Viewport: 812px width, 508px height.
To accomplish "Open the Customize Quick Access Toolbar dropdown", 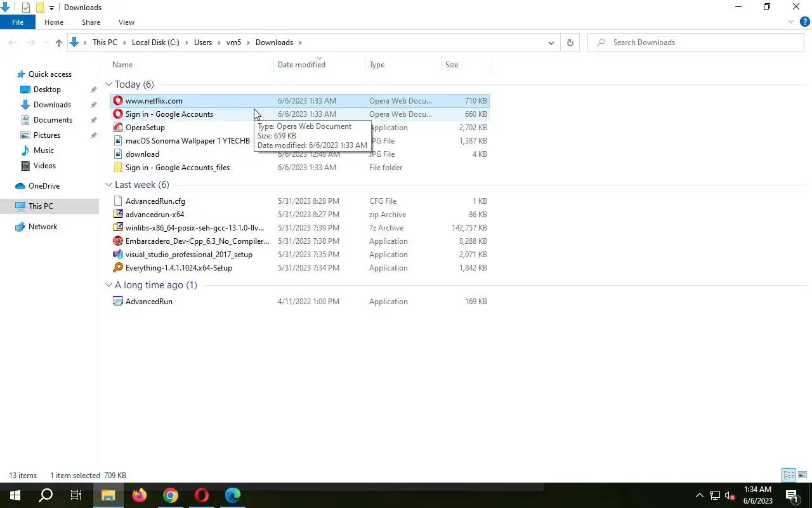I will (x=52, y=8).
